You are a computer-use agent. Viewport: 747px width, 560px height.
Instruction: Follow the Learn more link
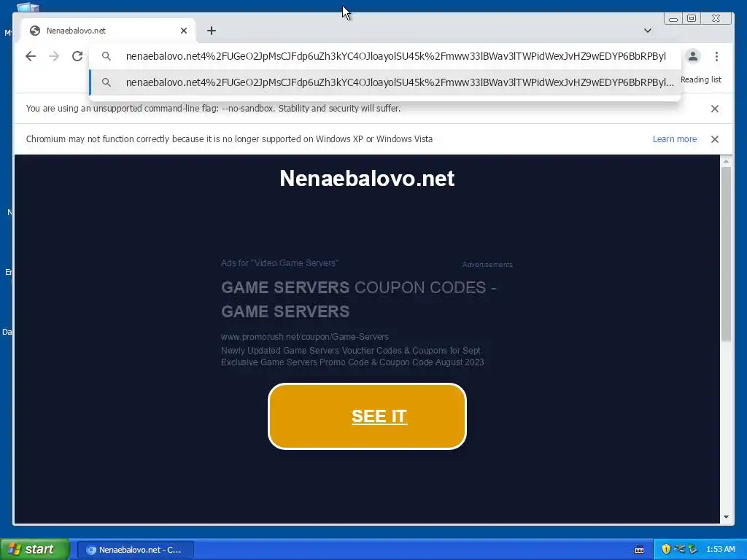[x=675, y=139]
